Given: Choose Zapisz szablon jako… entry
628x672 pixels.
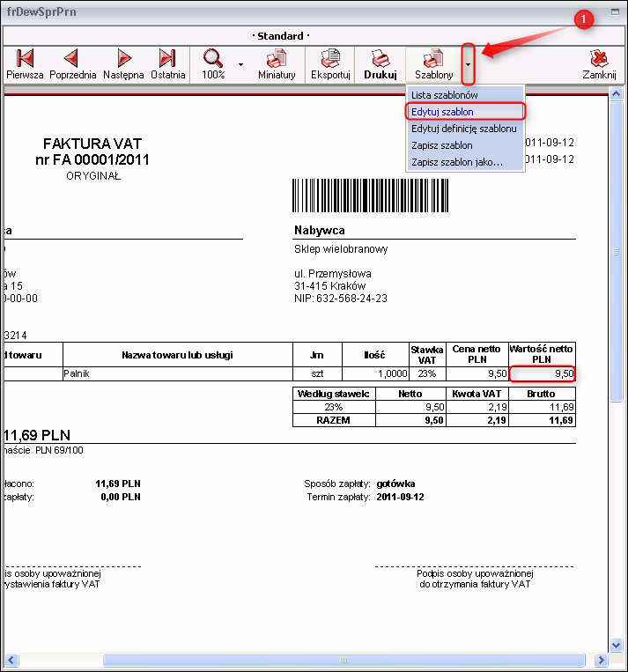Looking at the screenshot, I should (x=465, y=162).
